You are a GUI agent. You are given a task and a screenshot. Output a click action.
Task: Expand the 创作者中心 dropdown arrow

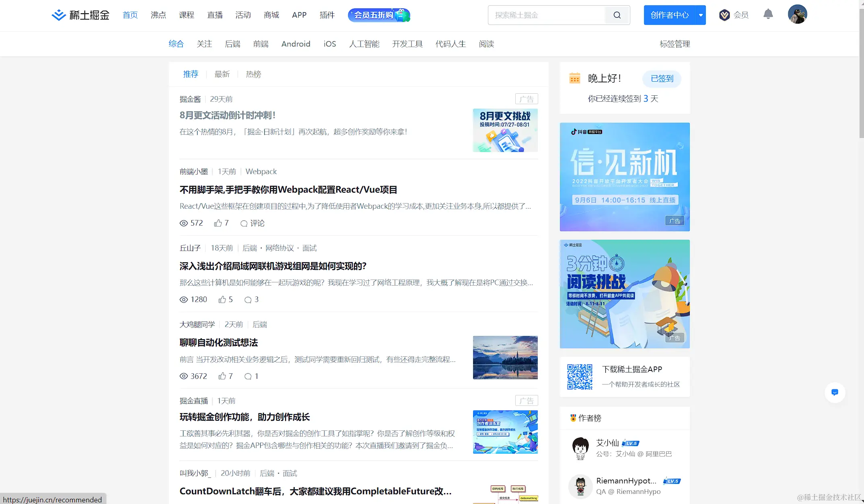pos(701,15)
